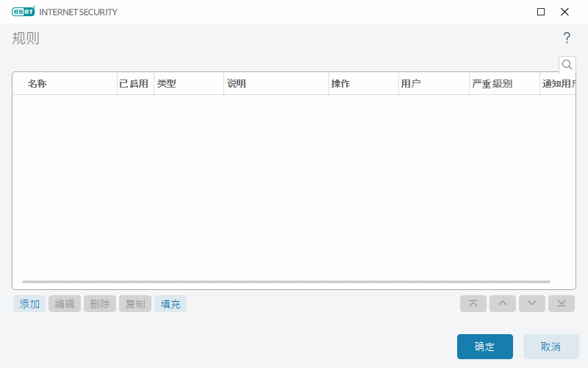Confirm with the 确定 button

pos(485,347)
